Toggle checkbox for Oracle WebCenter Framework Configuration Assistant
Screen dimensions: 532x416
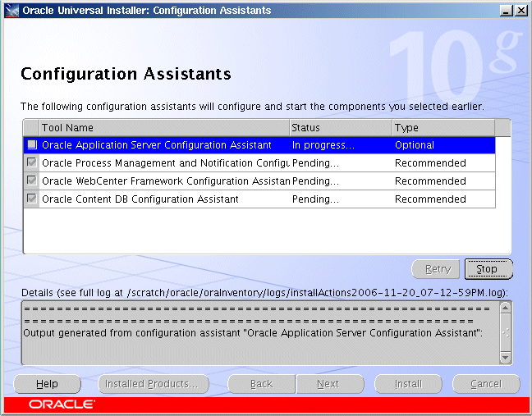click(x=32, y=181)
